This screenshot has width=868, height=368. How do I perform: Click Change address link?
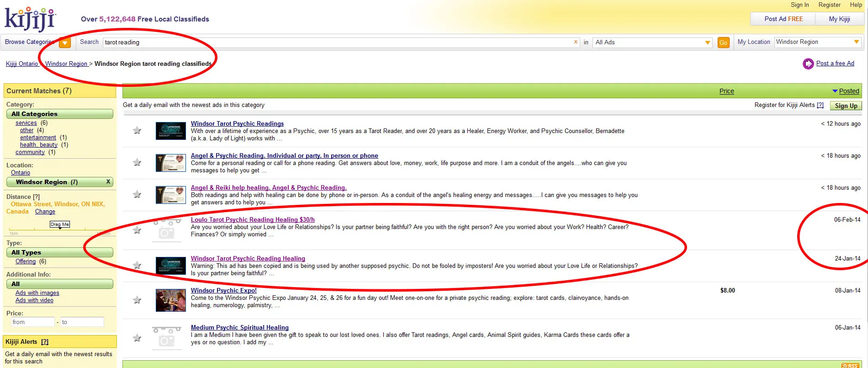tap(45, 212)
